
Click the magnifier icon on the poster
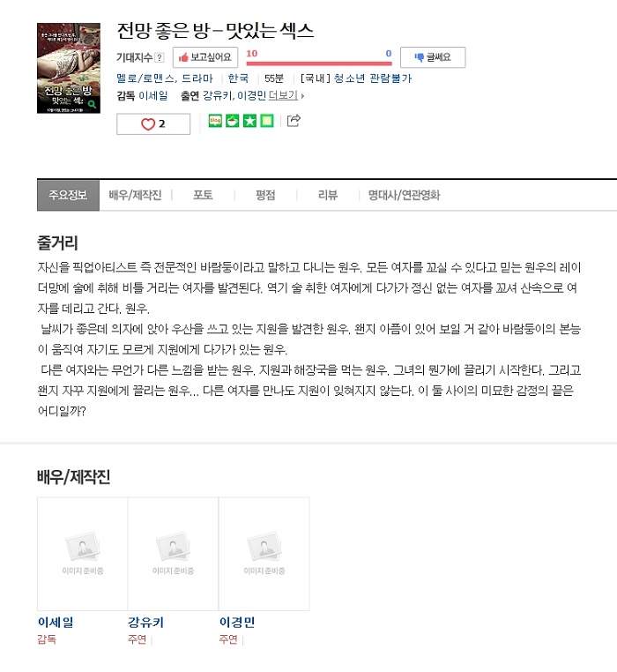coord(92,104)
